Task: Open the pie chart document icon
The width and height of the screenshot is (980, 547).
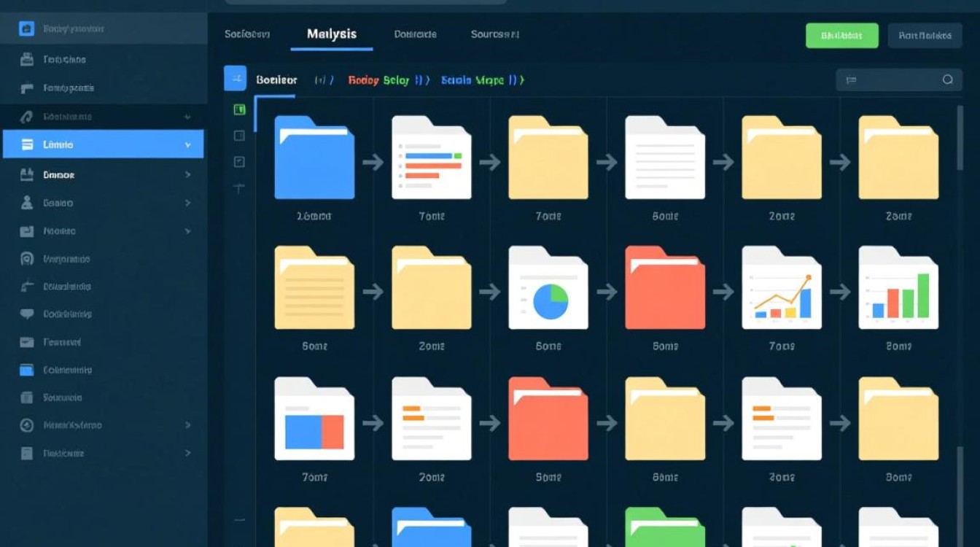Action: click(548, 288)
